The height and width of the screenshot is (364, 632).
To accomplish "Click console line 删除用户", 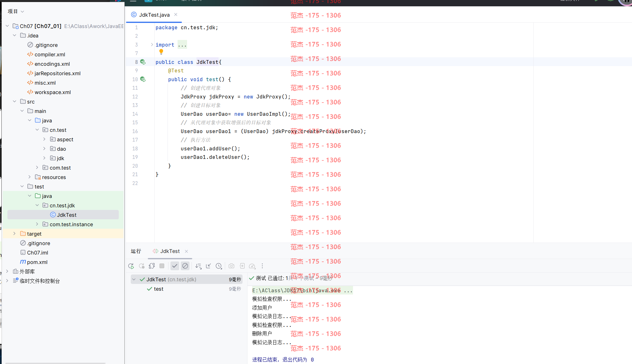I will coord(262,333).
